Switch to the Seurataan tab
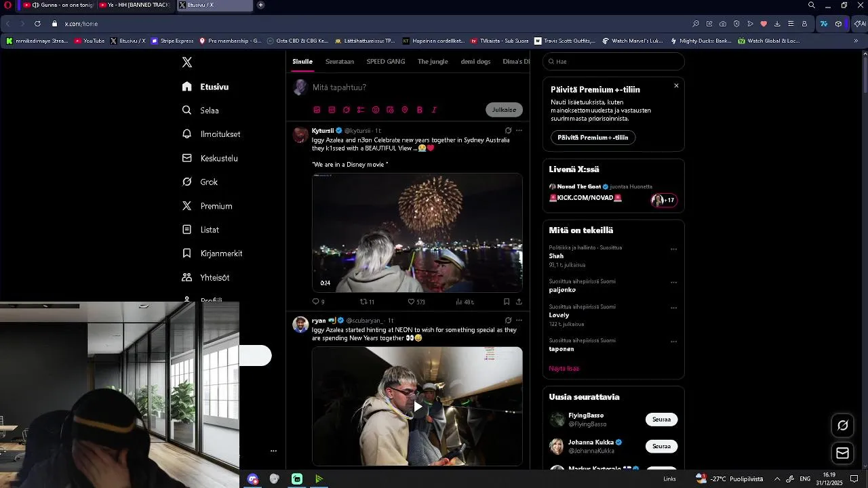Viewport: 868px width, 488px height. 340,62
